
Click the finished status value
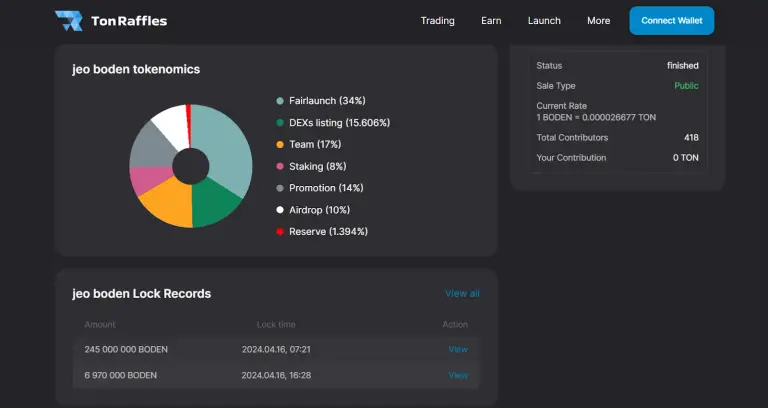tap(683, 66)
